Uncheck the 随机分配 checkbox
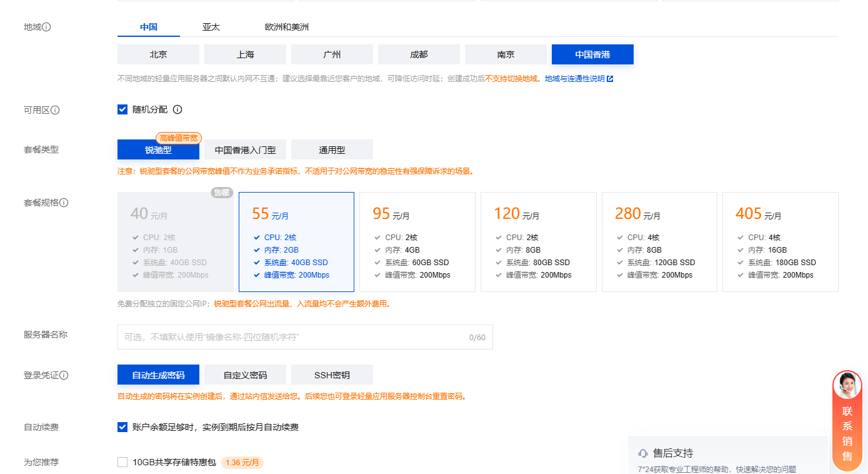The width and height of the screenshot is (868, 474). (122, 109)
